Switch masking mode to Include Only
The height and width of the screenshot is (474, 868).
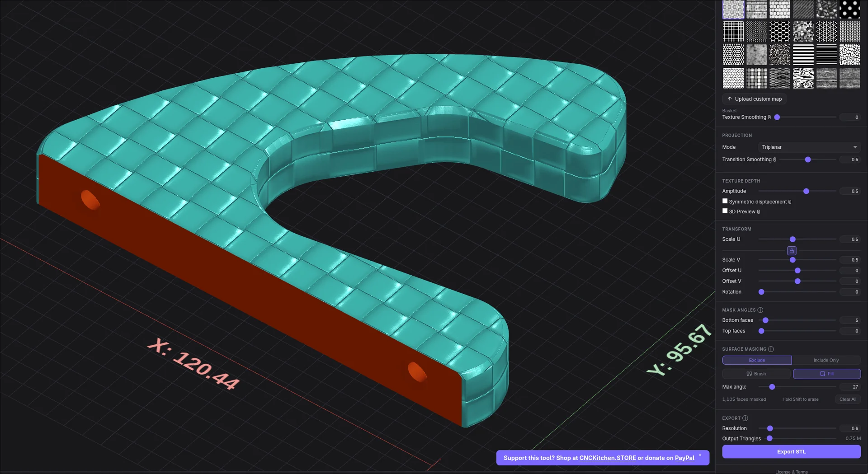[x=826, y=360]
